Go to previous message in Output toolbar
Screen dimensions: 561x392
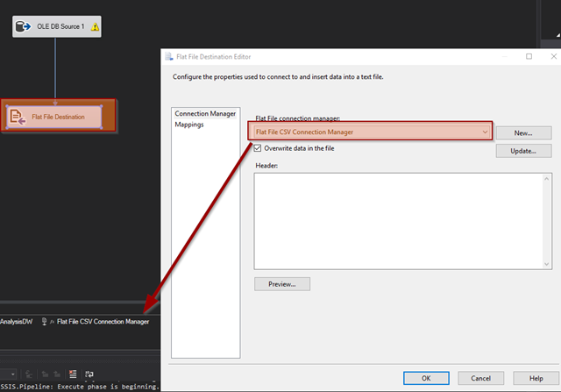(45, 374)
